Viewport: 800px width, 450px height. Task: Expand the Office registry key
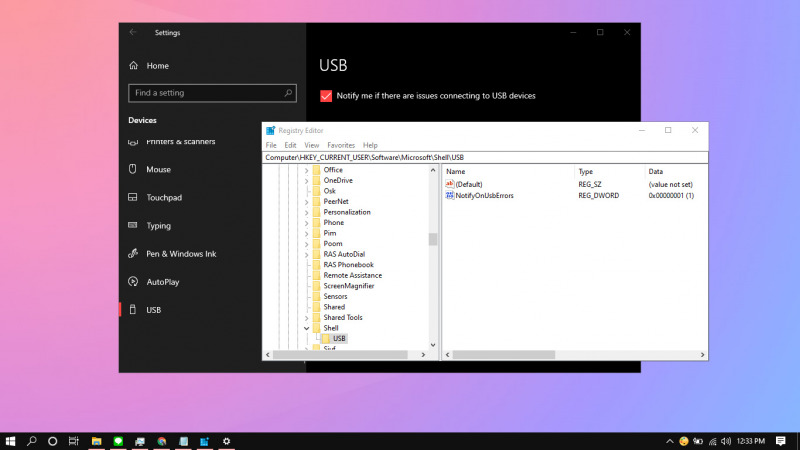coord(306,170)
